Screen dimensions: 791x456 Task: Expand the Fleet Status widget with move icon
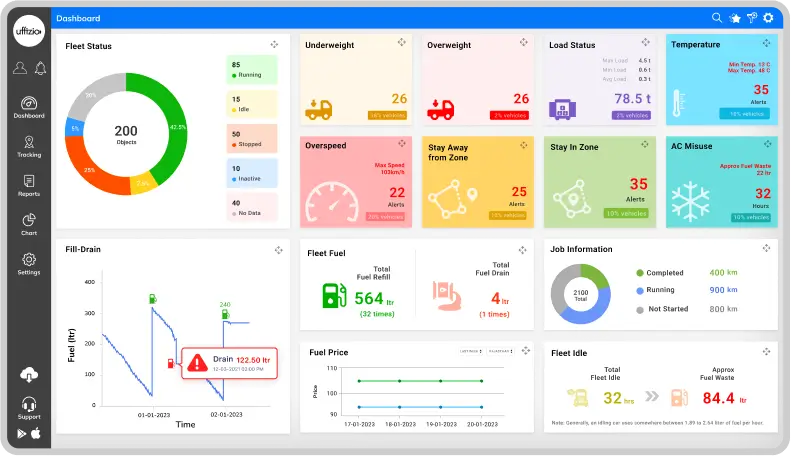pos(274,45)
